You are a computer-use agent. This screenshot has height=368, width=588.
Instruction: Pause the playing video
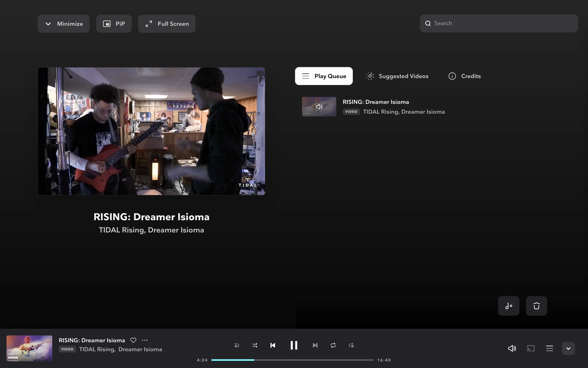click(x=294, y=345)
